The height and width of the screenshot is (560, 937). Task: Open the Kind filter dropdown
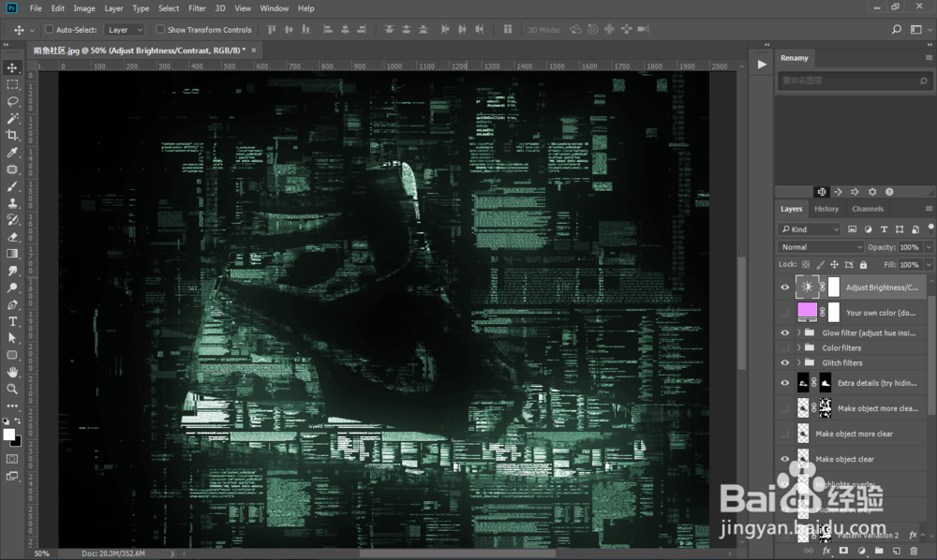pos(810,229)
